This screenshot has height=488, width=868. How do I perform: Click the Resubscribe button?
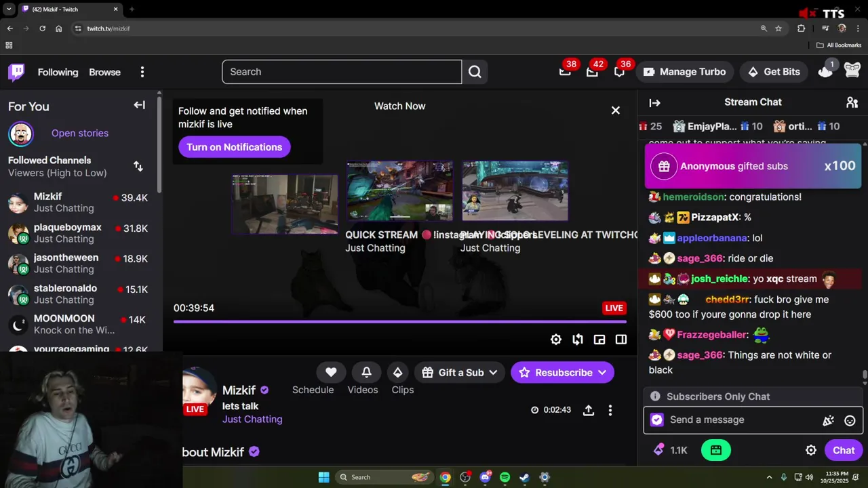pyautogui.click(x=562, y=372)
